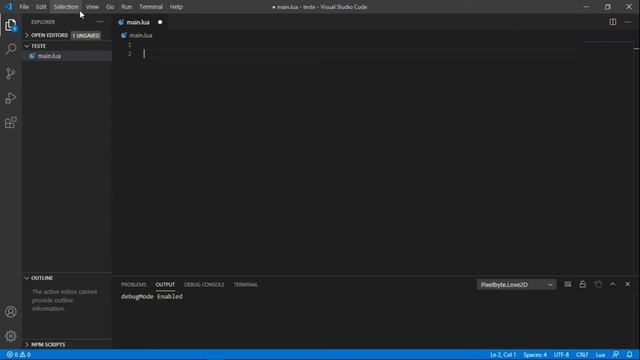Image resolution: width=640 pixels, height=360 pixels.
Task: Clear the output panel
Action: [568, 284]
